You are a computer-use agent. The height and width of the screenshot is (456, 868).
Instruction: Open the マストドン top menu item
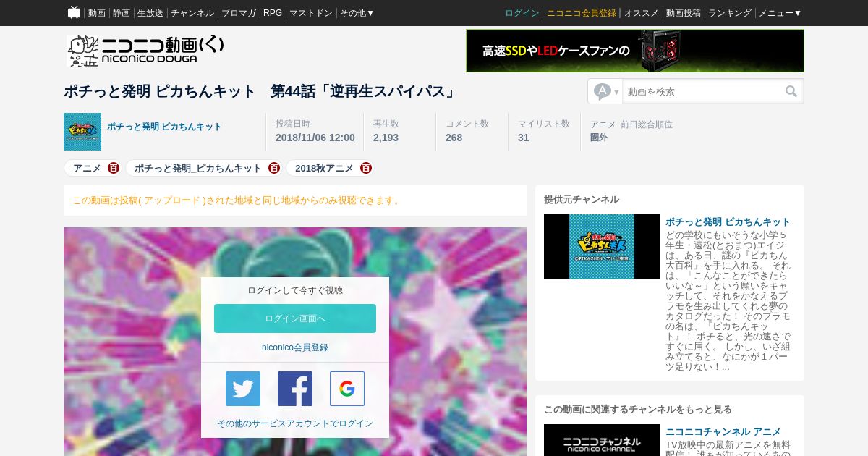tap(311, 13)
